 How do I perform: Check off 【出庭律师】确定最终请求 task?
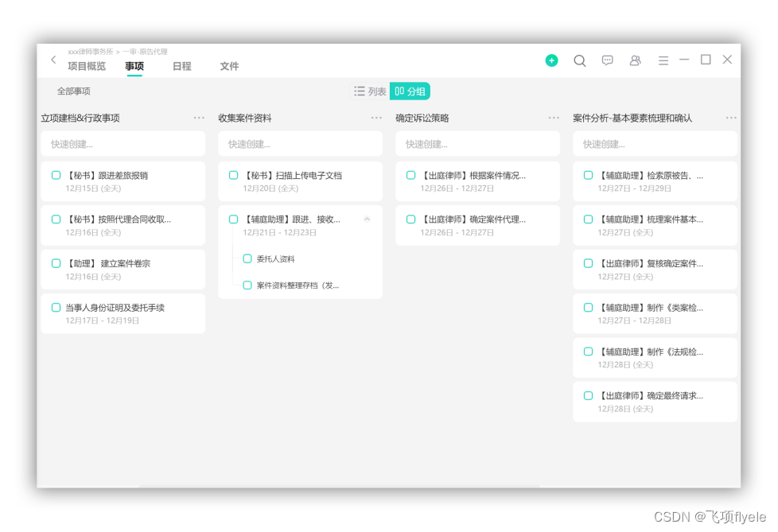588,396
